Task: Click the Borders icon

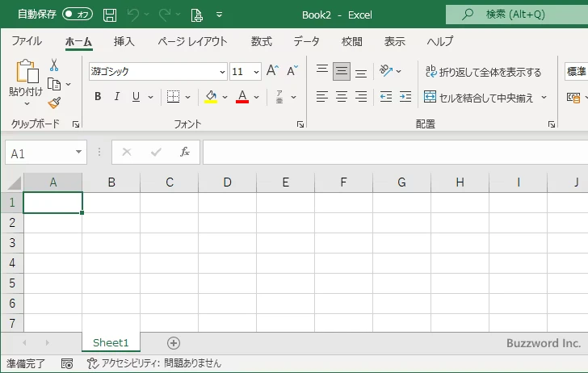Action: [x=173, y=97]
